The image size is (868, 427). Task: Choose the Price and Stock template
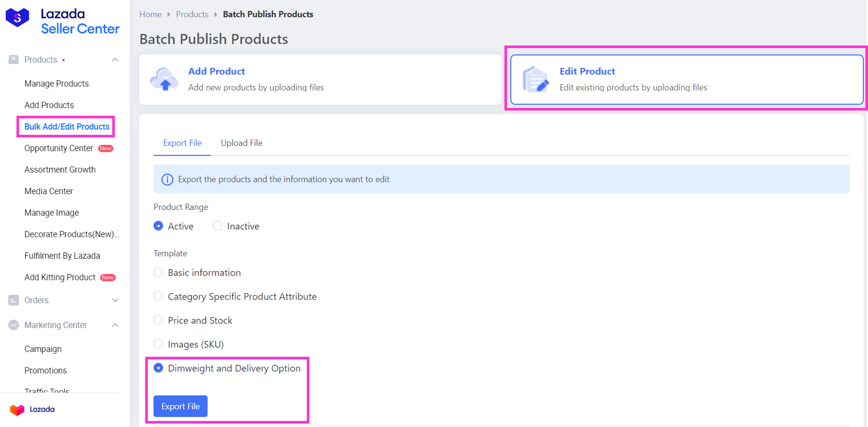pos(159,320)
